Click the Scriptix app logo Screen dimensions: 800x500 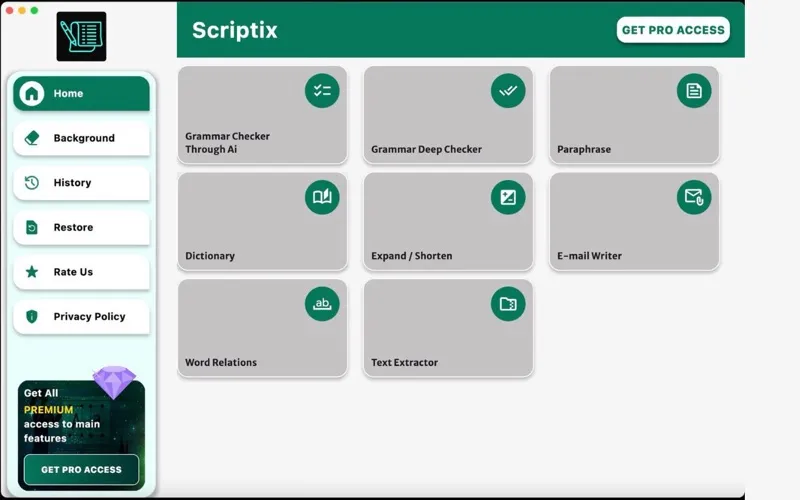pyautogui.click(x=82, y=36)
